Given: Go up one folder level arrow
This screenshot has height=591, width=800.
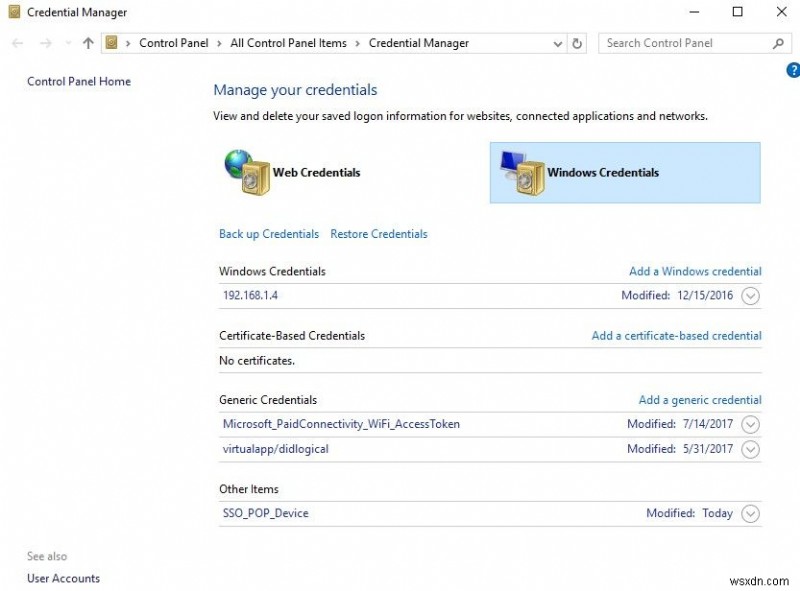Looking at the screenshot, I should pos(88,43).
